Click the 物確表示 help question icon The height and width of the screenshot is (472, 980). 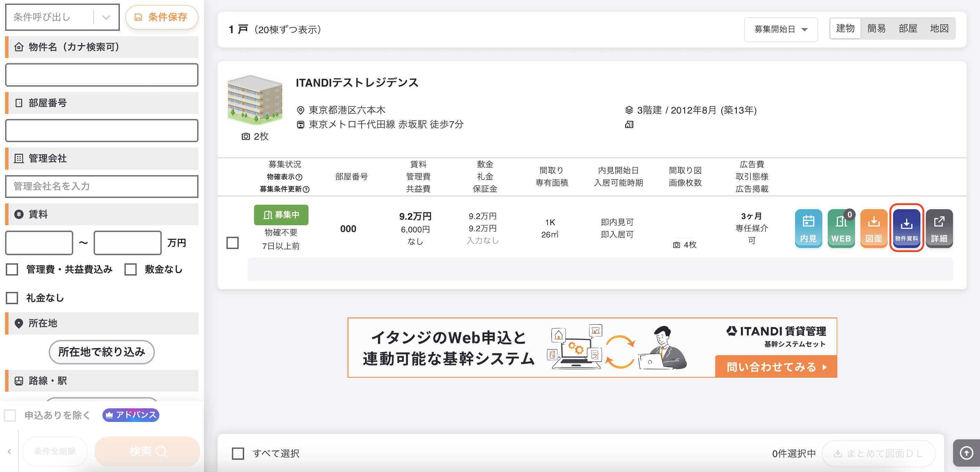point(299,177)
